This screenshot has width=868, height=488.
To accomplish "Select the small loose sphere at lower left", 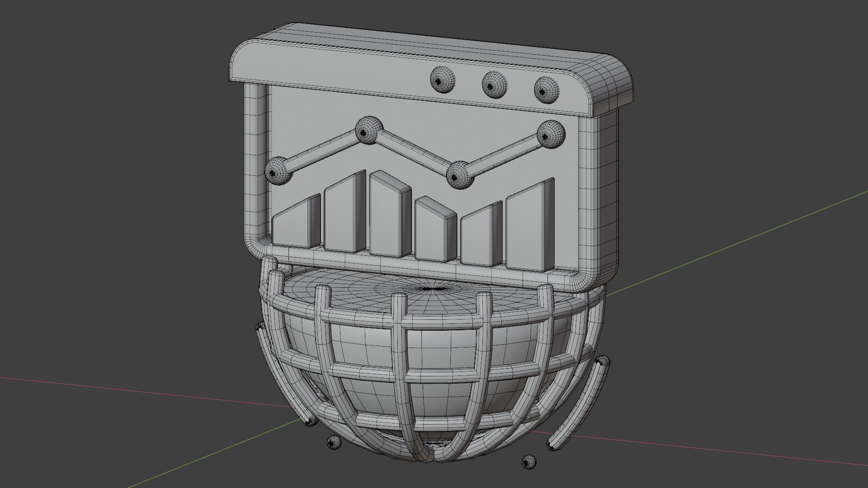I will pos(334,442).
